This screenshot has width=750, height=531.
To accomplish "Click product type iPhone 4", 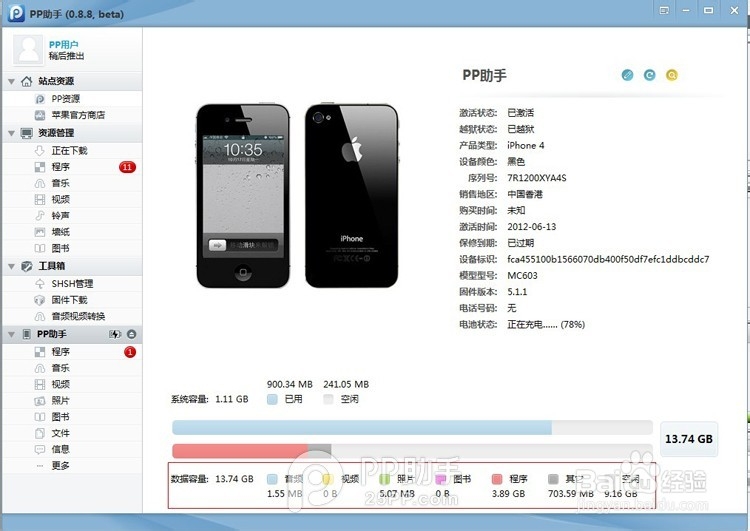I will click(x=526, y=145).
